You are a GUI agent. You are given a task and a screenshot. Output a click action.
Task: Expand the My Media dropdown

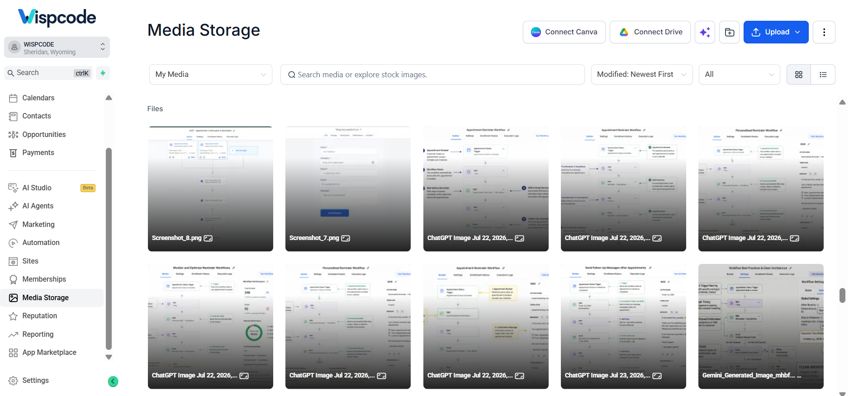[211, 75]
